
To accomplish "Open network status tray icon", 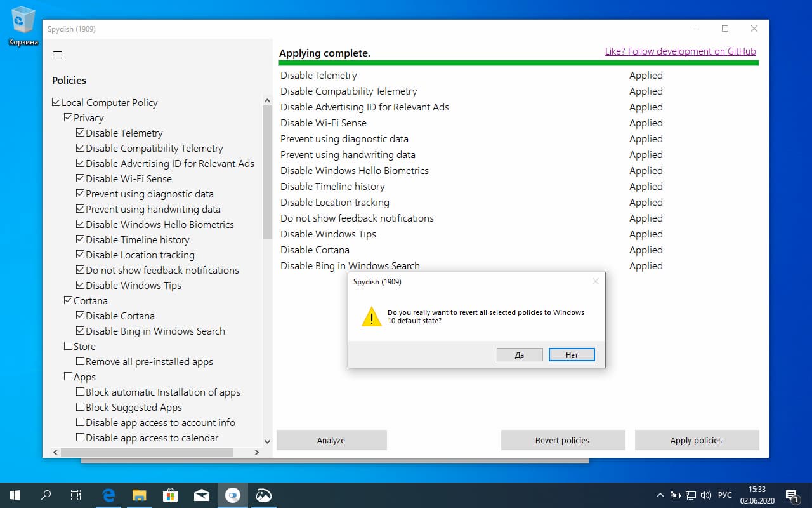I will [x=690, y=495].
